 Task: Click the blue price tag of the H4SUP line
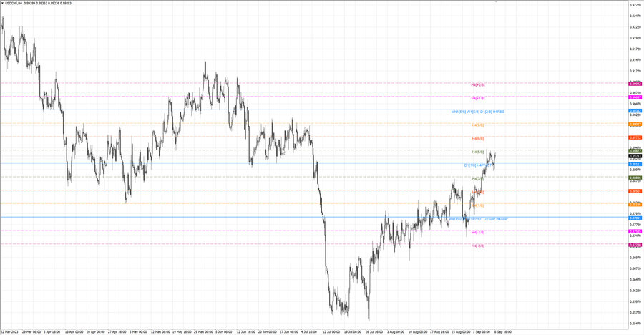tap(635, 218)
